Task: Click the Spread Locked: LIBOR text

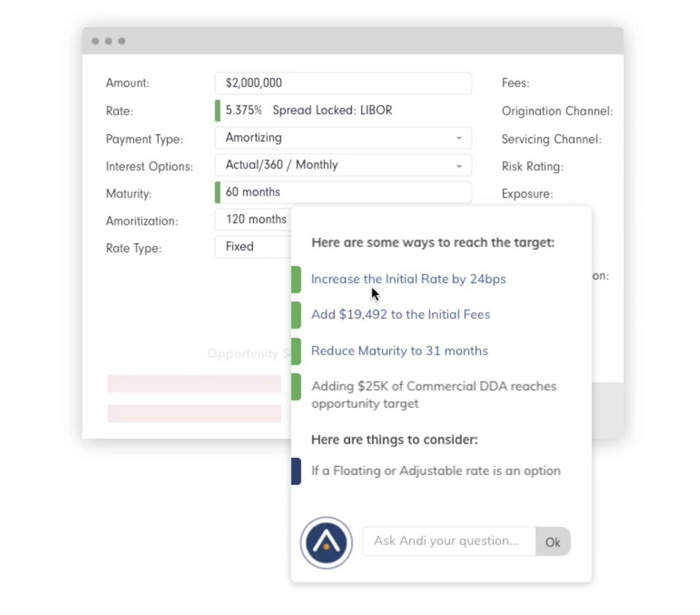Action: point(332,110)
